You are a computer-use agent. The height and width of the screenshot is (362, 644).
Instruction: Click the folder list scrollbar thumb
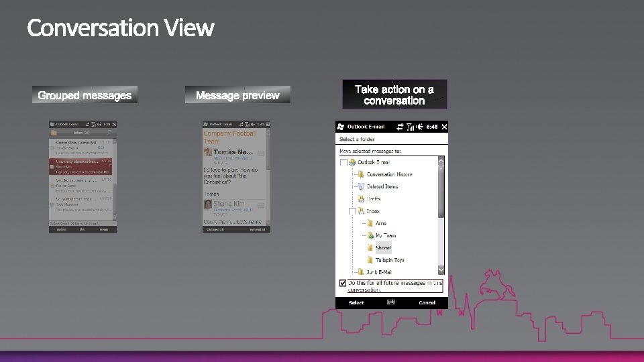441,191
